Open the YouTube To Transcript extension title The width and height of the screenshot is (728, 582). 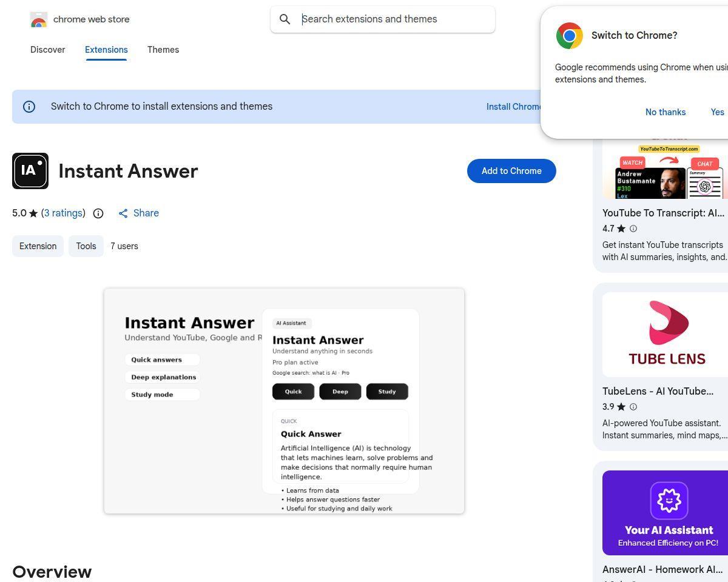663,213
